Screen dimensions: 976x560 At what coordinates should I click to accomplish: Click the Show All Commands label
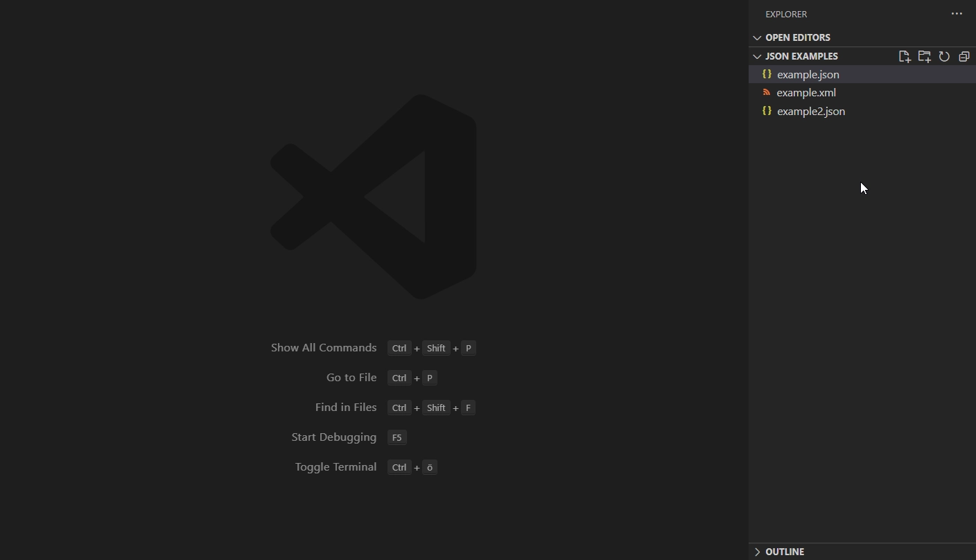pos(324,348)
